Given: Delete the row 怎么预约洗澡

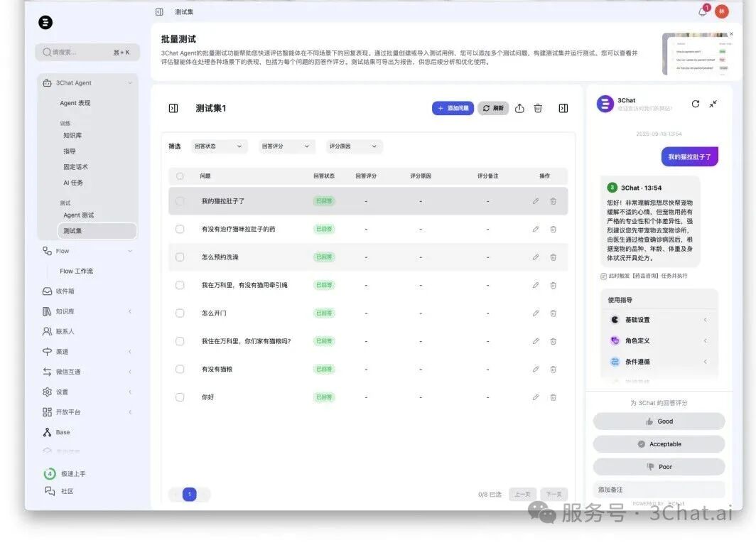Looking at the screenshot, I should click(x=553, y=257).
